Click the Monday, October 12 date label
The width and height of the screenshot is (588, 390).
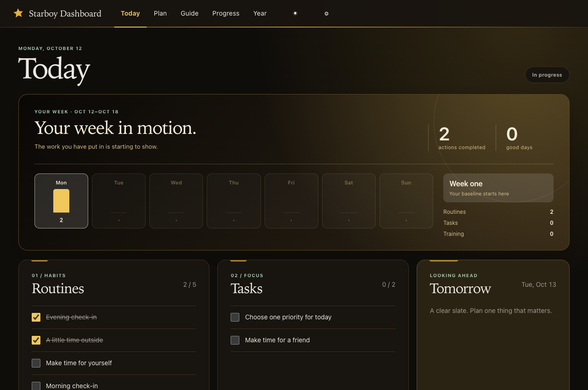pyautogui.click(x=51, y=48)
